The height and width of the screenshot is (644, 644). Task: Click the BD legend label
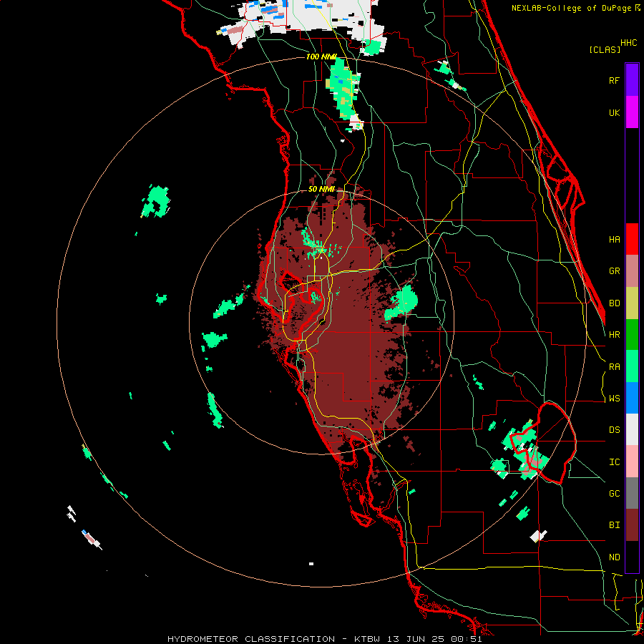[614, 303]
